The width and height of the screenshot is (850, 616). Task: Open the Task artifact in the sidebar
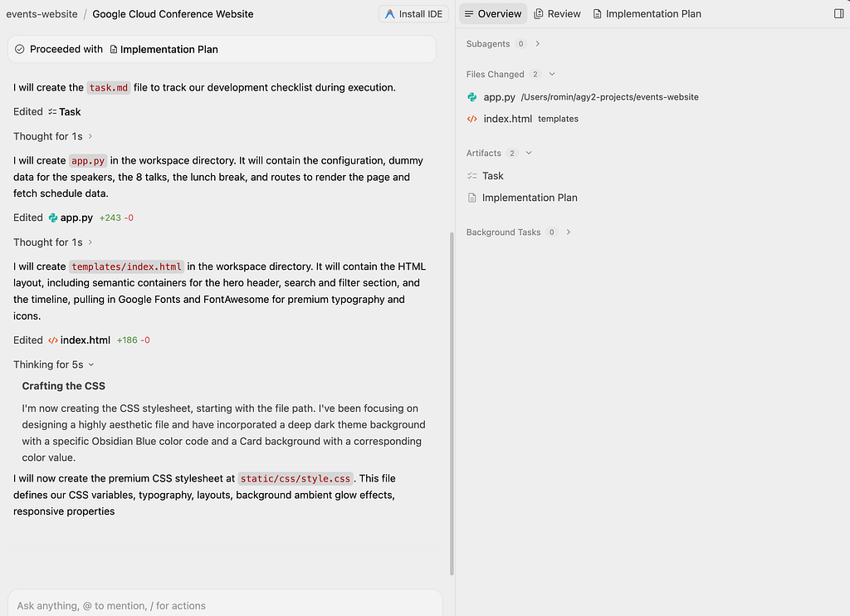tap(493, 176)
